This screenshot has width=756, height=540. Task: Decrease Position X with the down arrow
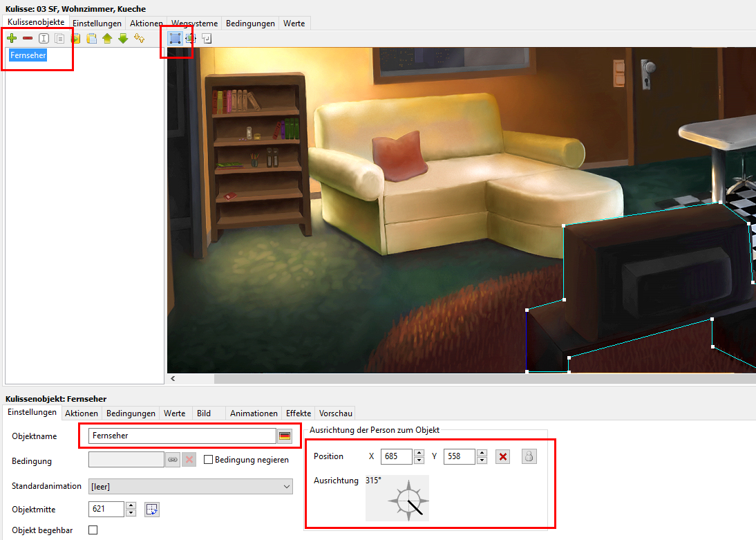419,460
